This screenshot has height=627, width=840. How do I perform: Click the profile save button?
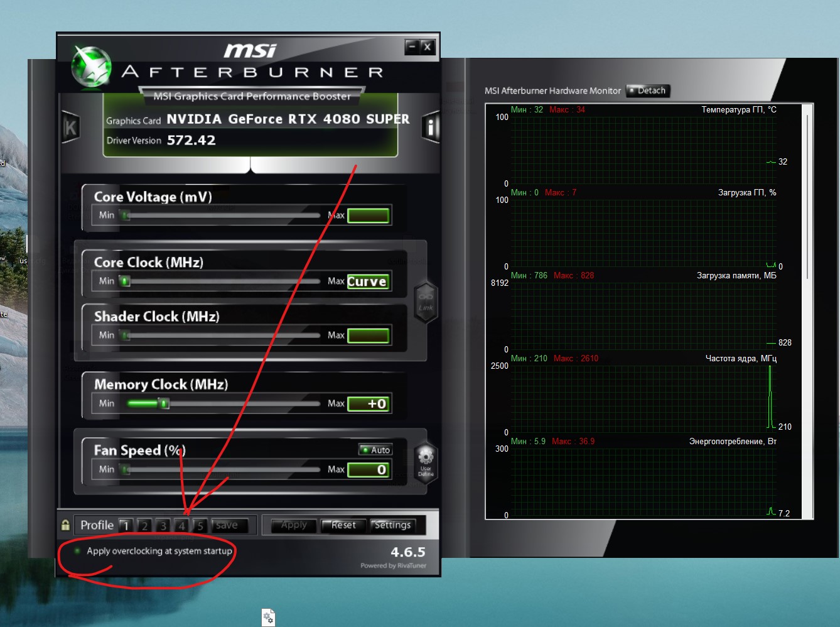229,525
